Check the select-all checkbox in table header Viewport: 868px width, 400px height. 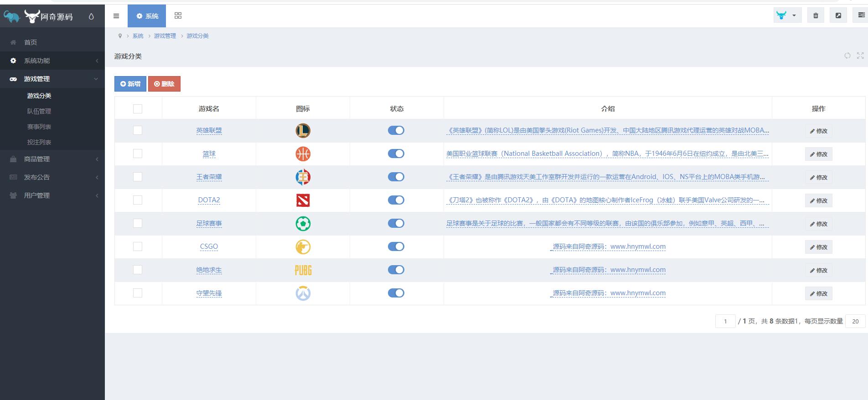pos(138,108)
